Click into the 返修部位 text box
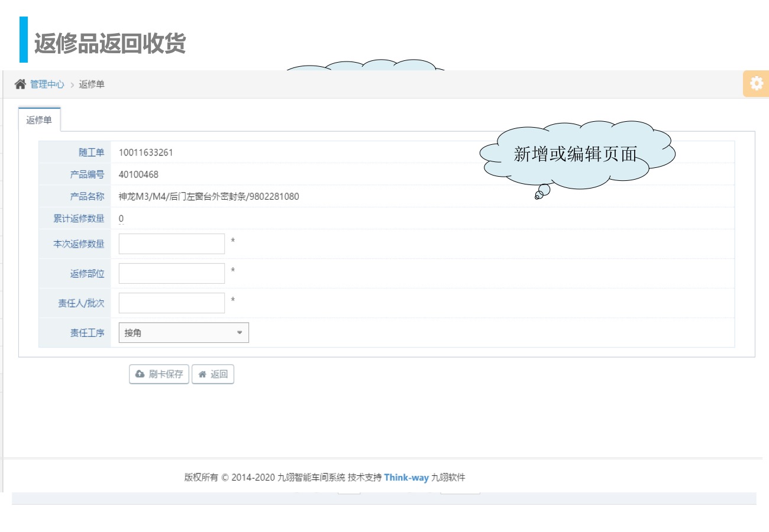This screenshot has width=769, height=532. (172, 273)
